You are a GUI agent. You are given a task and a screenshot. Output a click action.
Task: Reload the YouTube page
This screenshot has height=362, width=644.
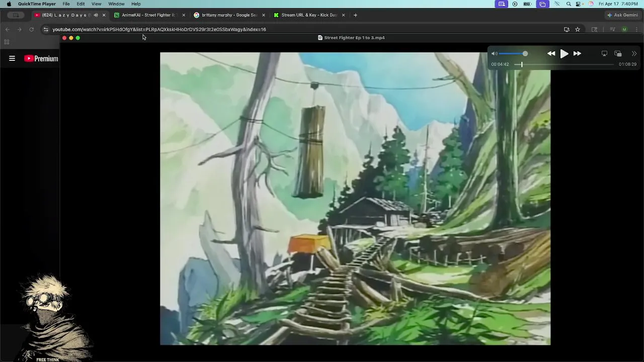[x=31, y=29]
